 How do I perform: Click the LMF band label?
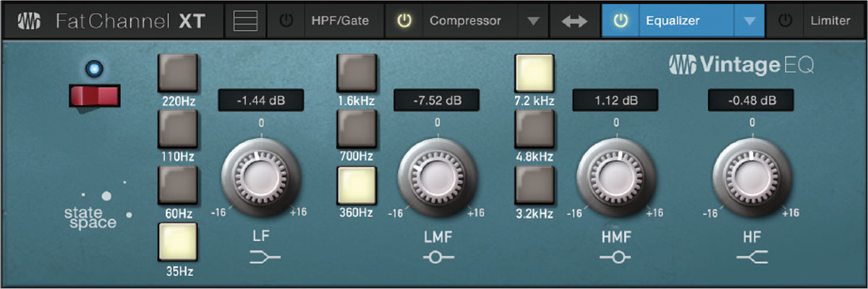[x=438, y=236]
